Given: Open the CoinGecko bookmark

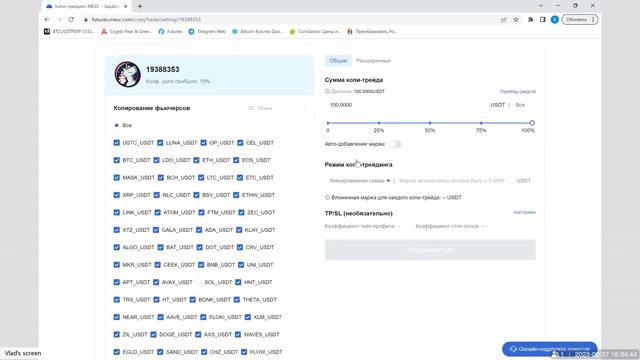Looking at the screenshot, I should pyautogui.click(x=315, y=31).
